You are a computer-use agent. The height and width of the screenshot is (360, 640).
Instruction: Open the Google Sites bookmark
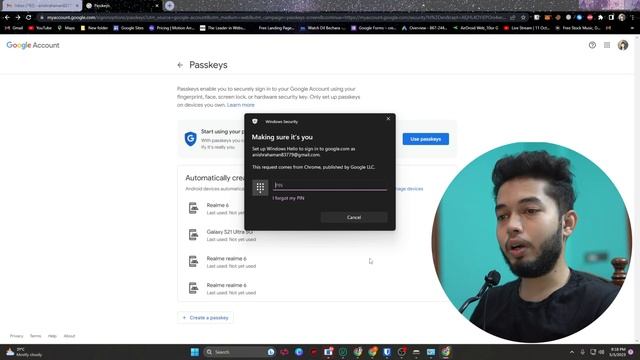click(x=129, y=28)
